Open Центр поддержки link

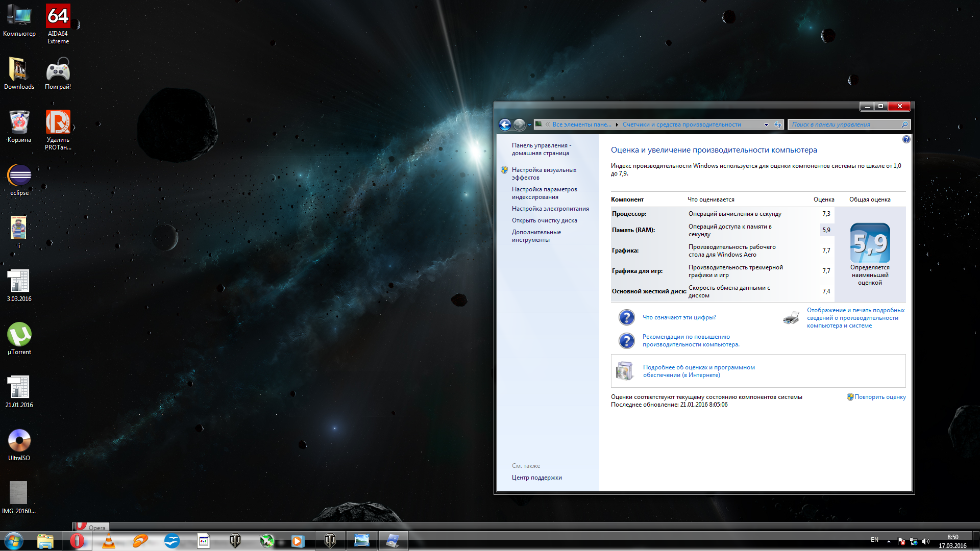tap(537, 478)
